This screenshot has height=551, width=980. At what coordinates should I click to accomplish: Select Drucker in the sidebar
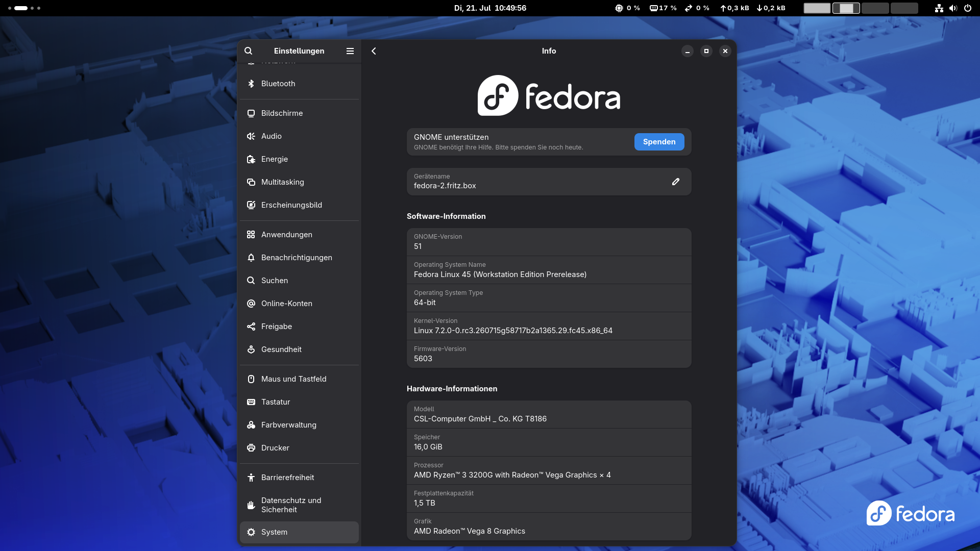click(x=299, y=448)
